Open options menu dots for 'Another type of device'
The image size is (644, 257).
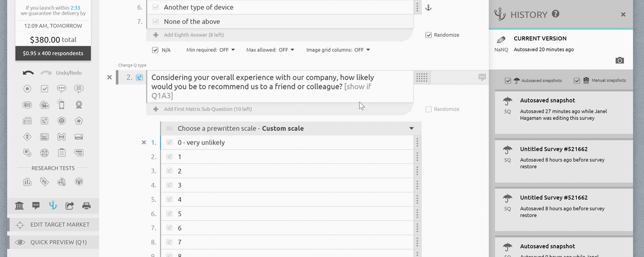pyautogui.click(x=417, y=7)
